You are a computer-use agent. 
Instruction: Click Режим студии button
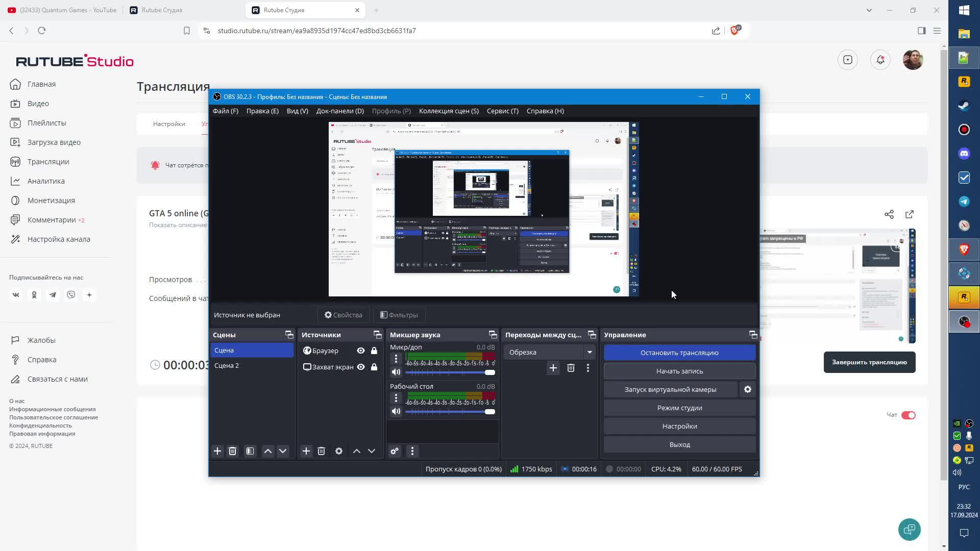[679, 408]
